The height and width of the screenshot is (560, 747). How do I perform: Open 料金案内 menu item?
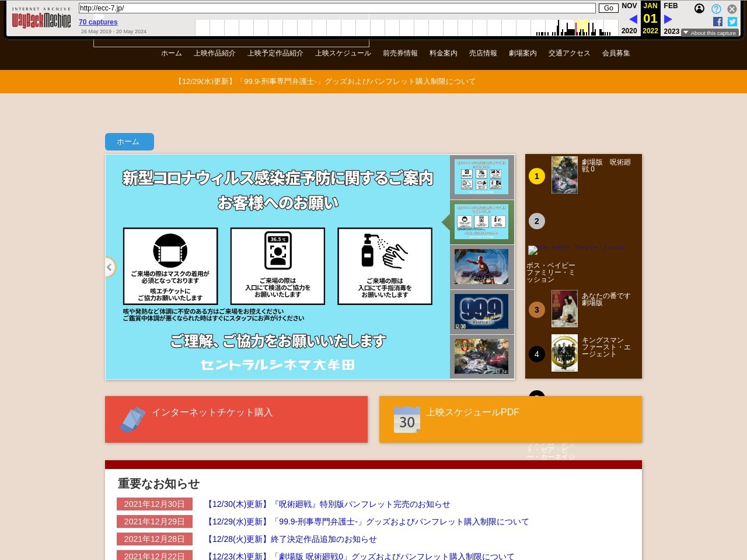click(444, 53)
